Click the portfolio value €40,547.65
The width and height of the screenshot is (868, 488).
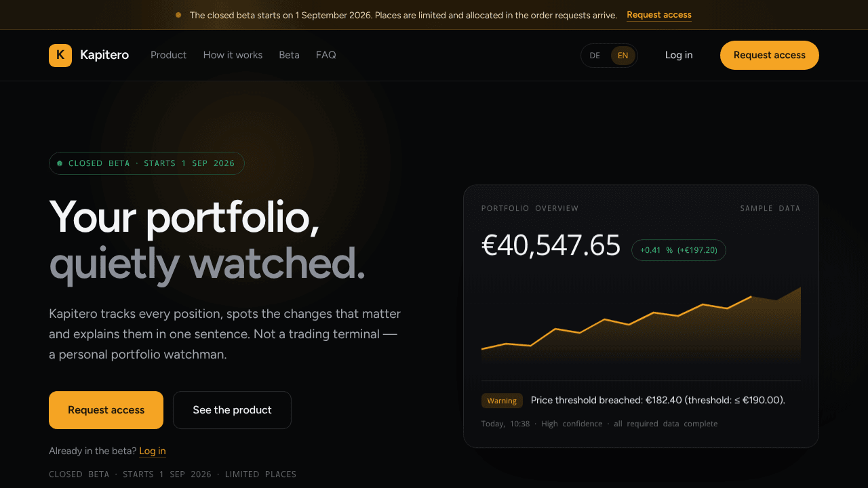(551, 245)
